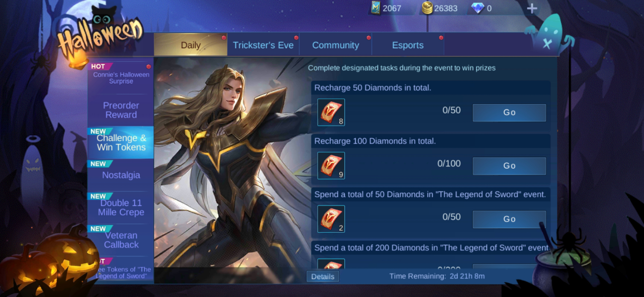Open the Community tab

pos(336,45)
